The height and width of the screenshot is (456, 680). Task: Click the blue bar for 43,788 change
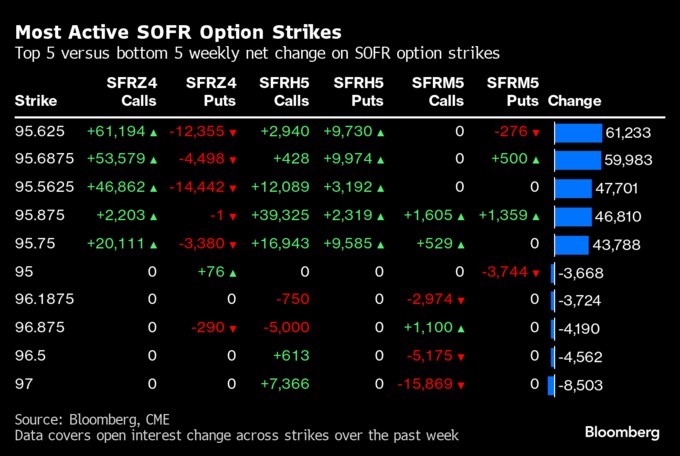pyautogui.click(x=572, y=245)
